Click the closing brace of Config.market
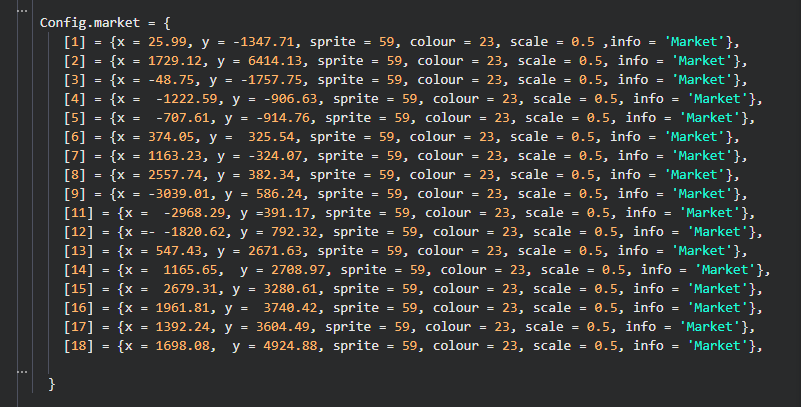This screenshot has height=407, width=801. click(x=51, y=384)
